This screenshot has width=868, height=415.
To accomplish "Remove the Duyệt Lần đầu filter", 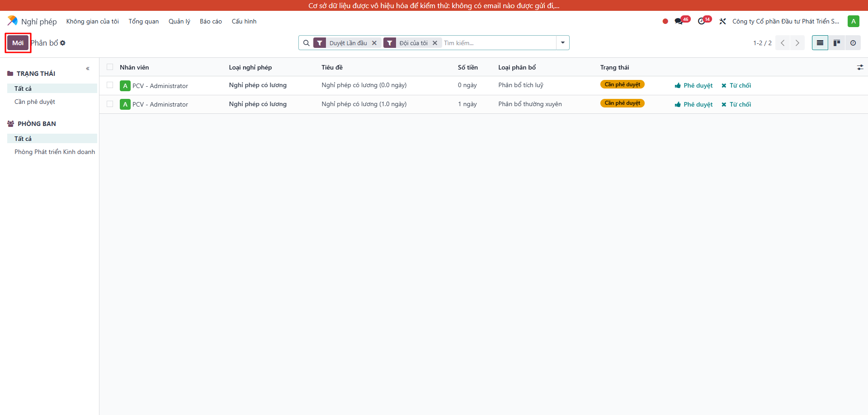I will coord(374,43).
